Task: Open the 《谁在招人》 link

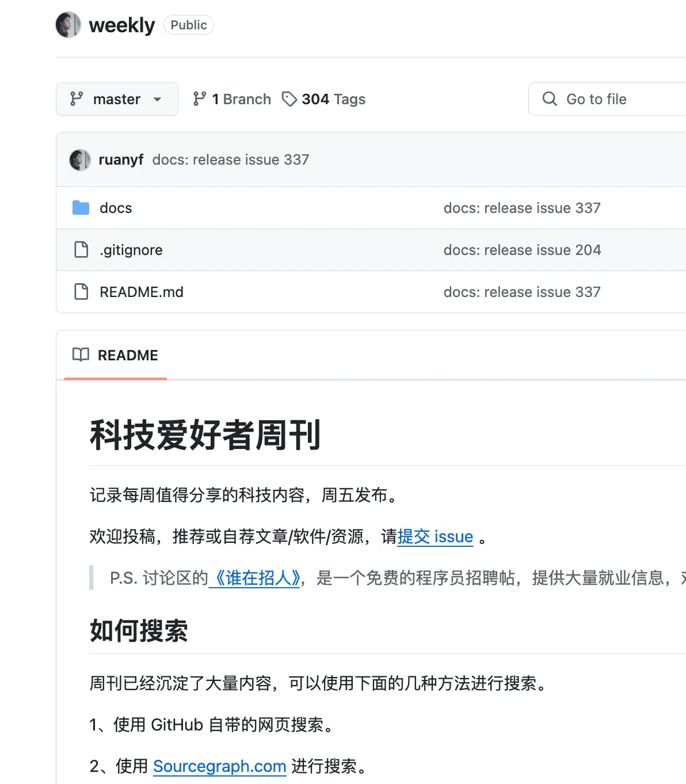Action: [x=254, y=578]
